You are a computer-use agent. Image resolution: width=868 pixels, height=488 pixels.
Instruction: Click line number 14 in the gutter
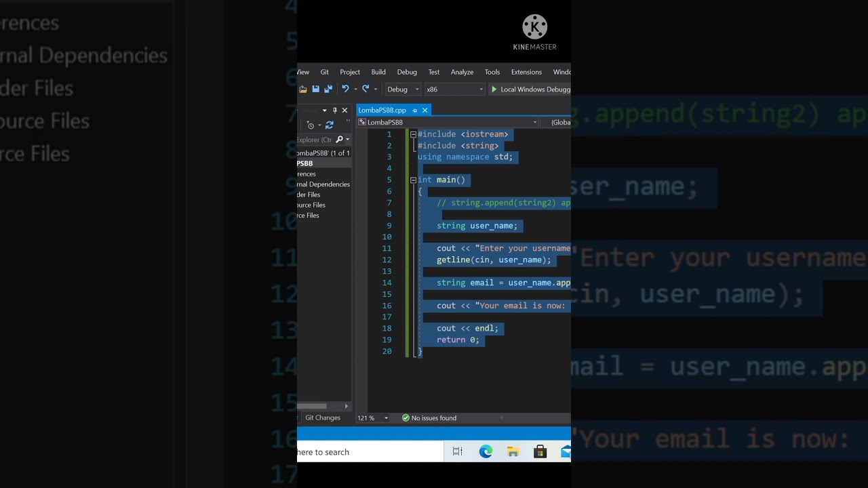387,283
